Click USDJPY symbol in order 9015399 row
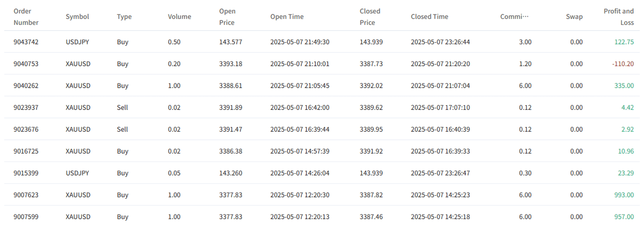The image size is (644, 228). tap(77, 173)
